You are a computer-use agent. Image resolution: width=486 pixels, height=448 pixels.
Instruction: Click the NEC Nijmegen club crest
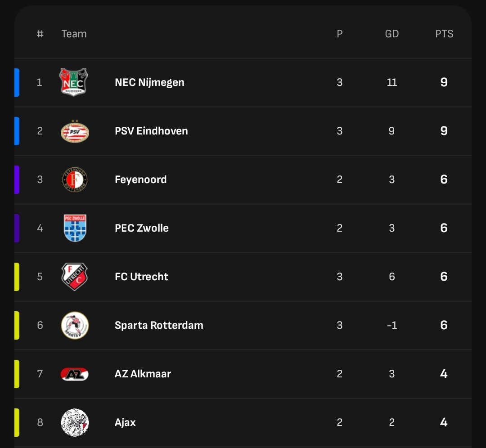74,82
